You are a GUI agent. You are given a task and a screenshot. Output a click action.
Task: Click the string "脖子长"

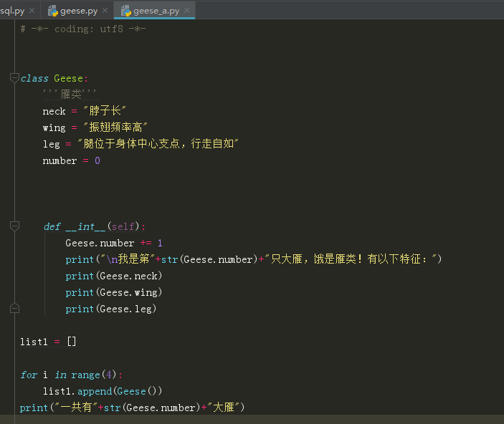105,111
